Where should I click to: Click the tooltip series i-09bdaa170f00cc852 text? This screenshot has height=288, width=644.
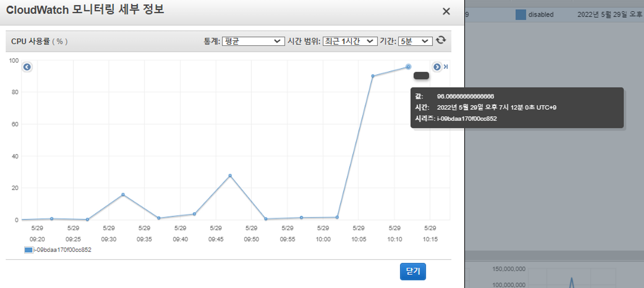(467, 119)
